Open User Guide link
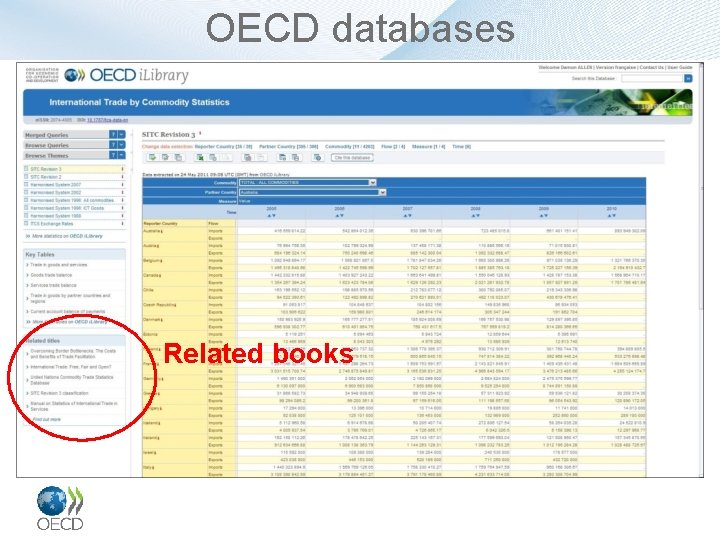This screenshot has height=540, width=720. 680,68
